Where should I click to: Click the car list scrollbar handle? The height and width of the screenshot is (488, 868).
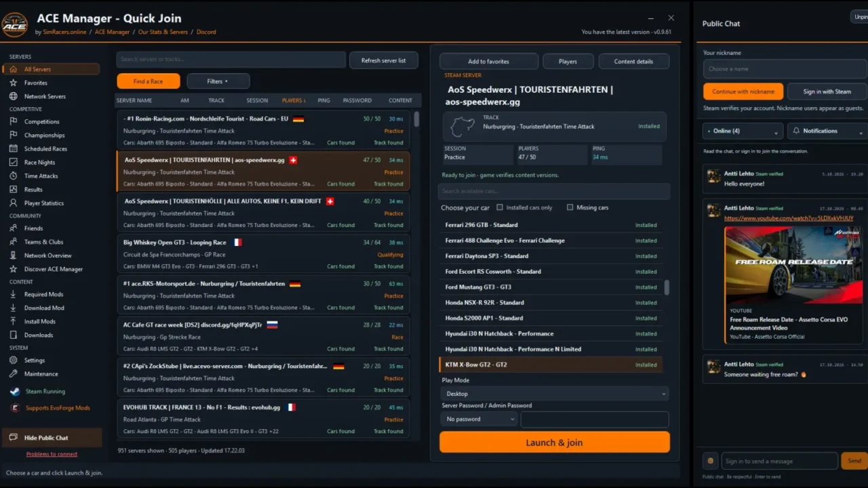coord(667,287)
